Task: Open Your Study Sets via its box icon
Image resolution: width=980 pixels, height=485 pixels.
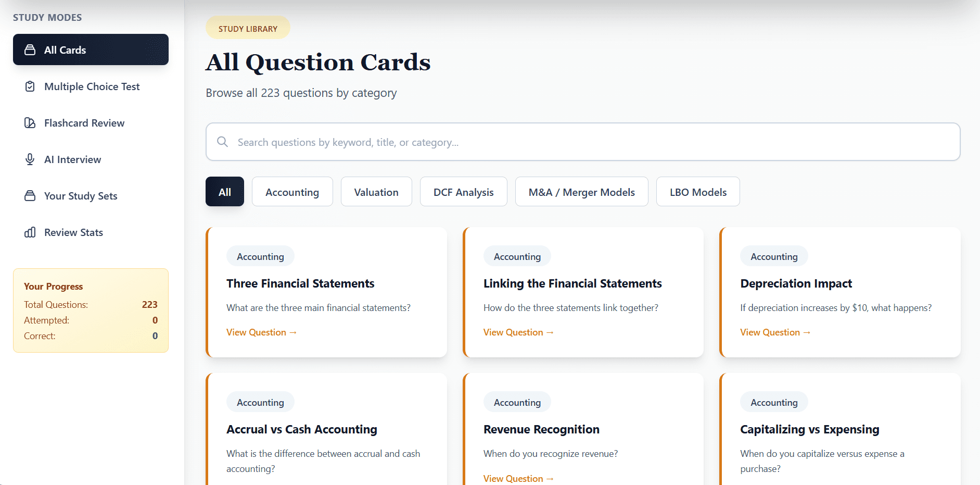Action: (30, 195)
